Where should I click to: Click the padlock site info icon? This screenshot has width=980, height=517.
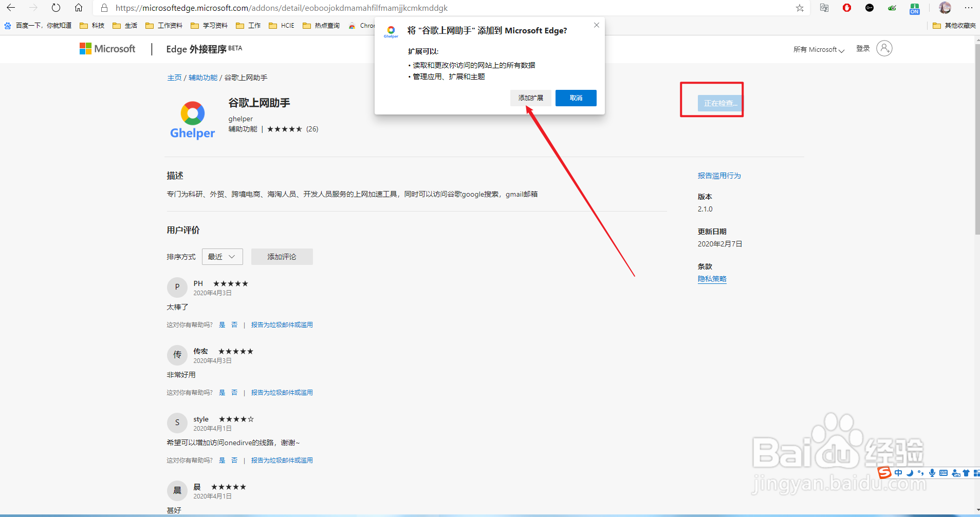[104, 8]
